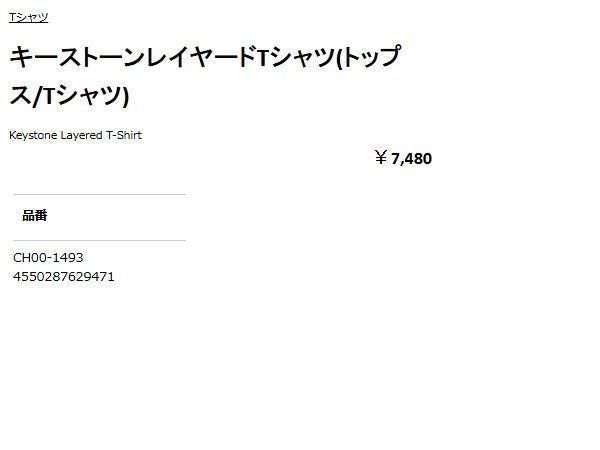Select the English subtitle Keystone Layered T-Shirt

pos(75,135)
